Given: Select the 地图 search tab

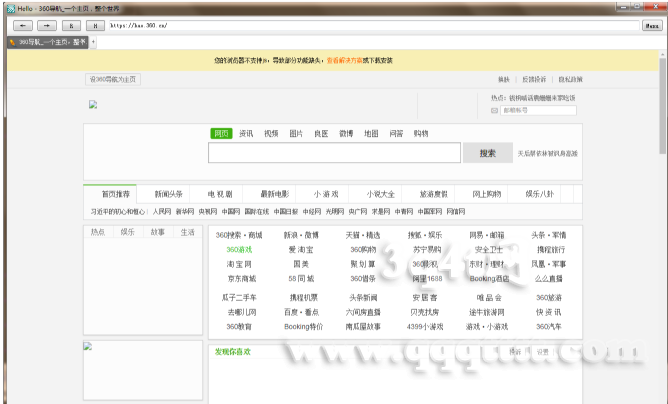Looking at the screenshot, I should tap(371, 133).
